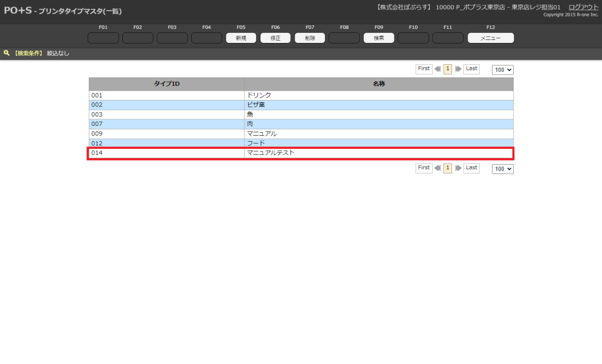Jump to Last page in top pagination
The image size is (602, 364).
click(471, 69)
